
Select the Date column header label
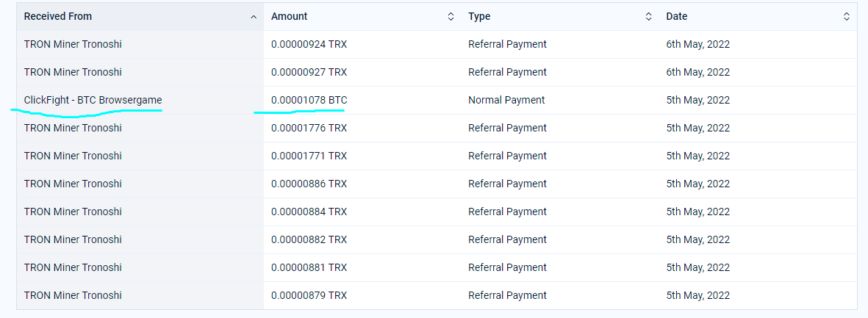coord(677,16)
